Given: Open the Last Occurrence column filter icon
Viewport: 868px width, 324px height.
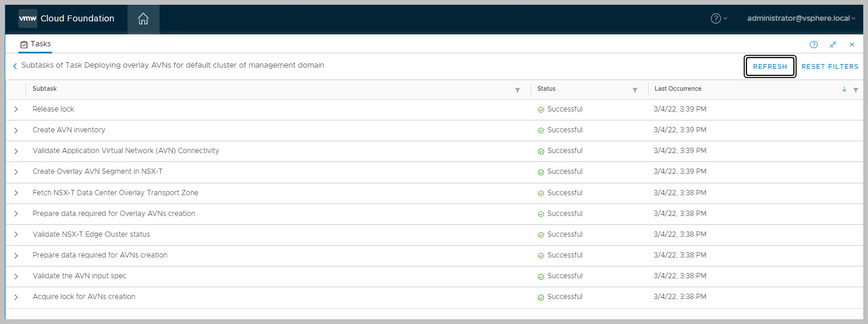Looking at the screenshot, I should pyautogui.click(x=856, y=90).
